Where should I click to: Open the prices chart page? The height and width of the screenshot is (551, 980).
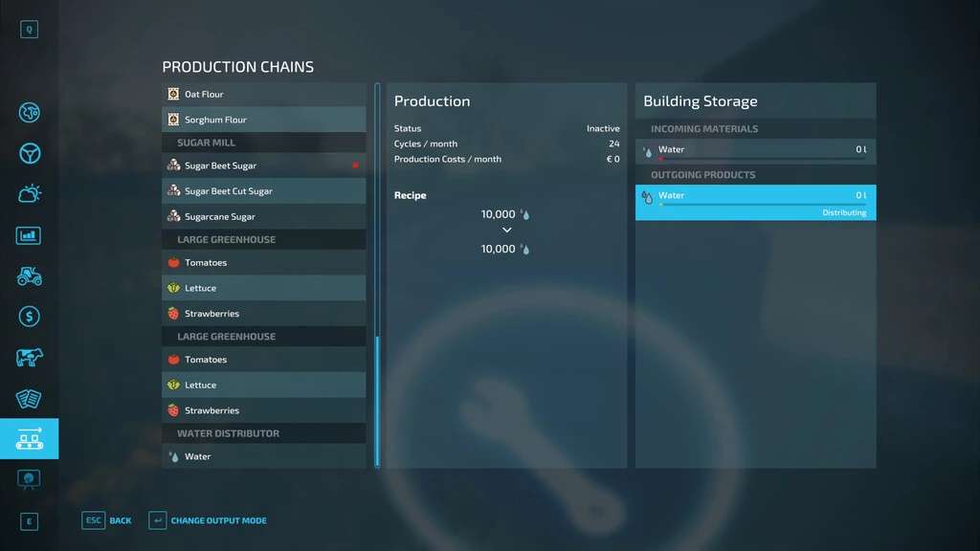(x=29, y=235)
